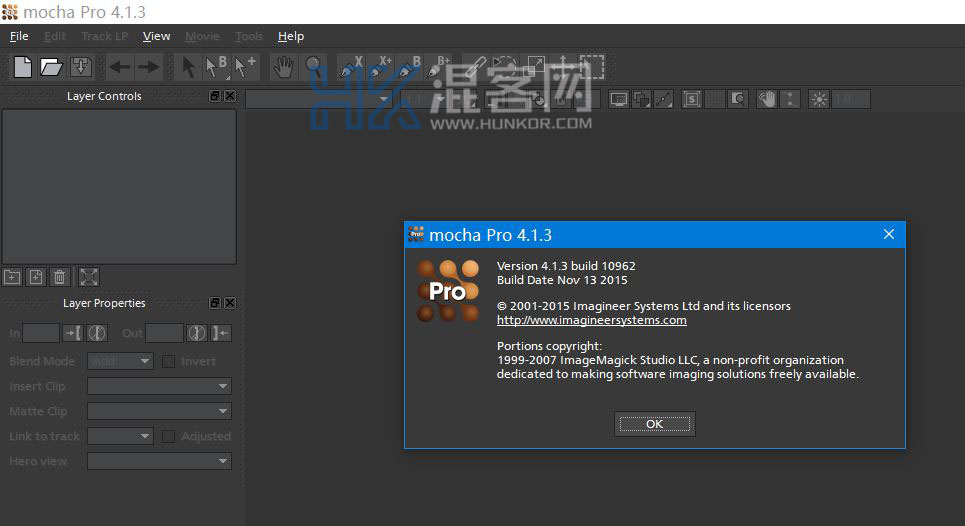Open the Blend Mode dropdown showing Add
Viewport: 965px width, 526px height.
[120, 361]
